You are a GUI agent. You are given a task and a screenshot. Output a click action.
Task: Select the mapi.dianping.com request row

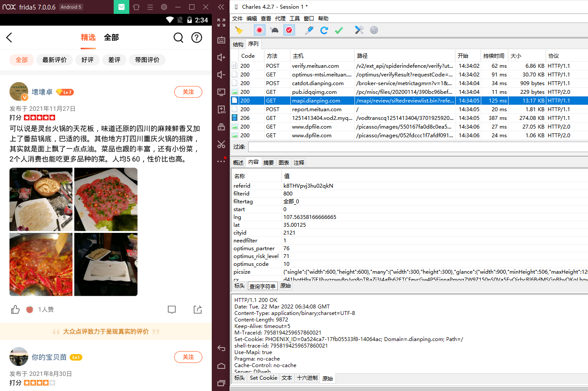(409, 100)
